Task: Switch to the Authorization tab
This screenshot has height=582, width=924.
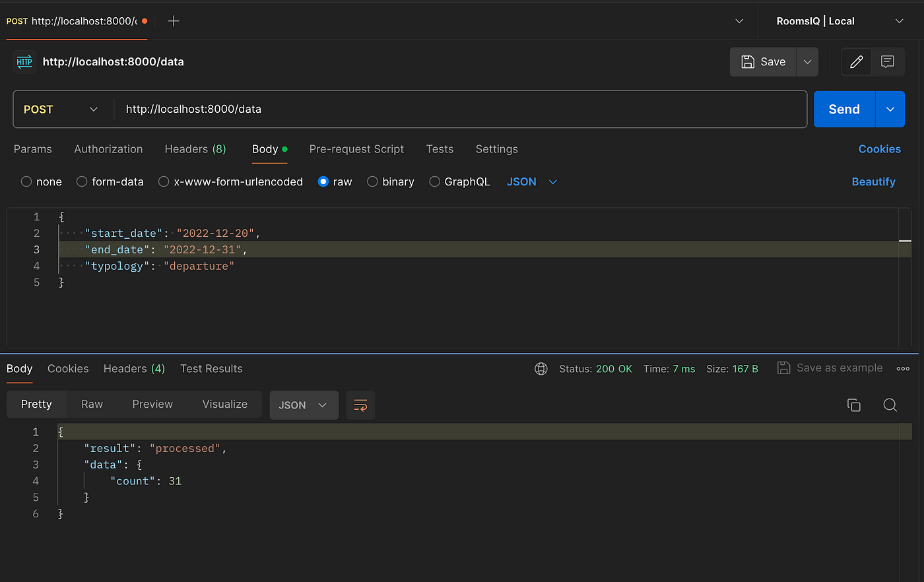Action: [x=108, y=149]
